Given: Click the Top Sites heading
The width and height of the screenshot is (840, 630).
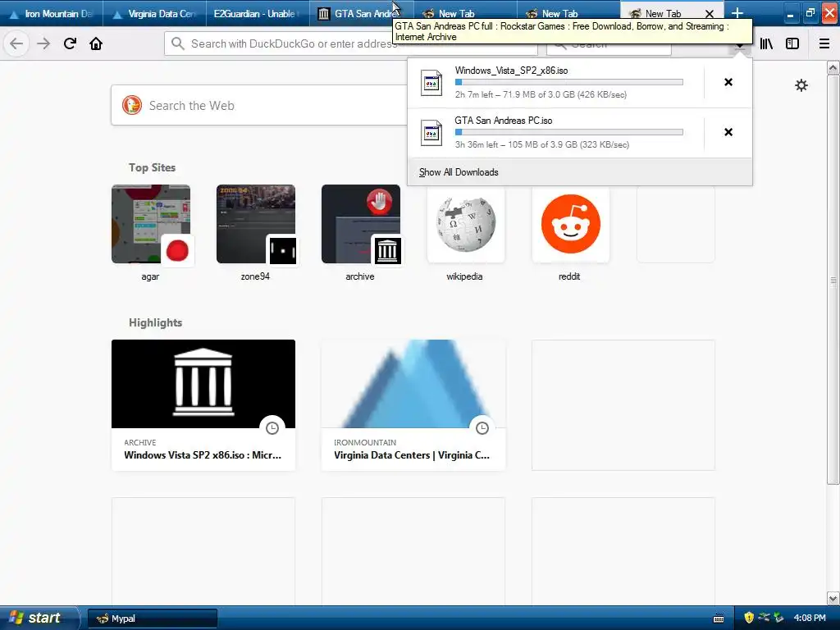Looking at the screenshot, I should (152, 167).
